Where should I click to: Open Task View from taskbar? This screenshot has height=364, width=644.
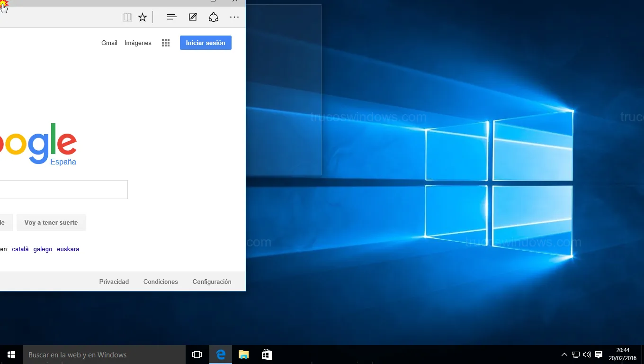click(x=197, y=355)
